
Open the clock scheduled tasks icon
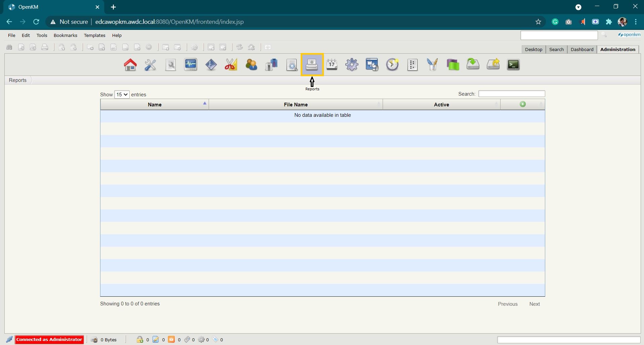[x=392, y=64]
